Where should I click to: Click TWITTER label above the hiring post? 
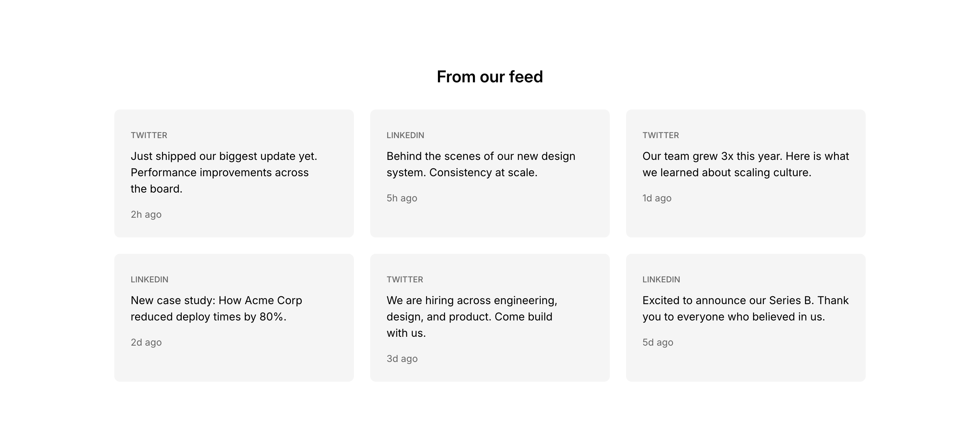[x=405, y=280]
